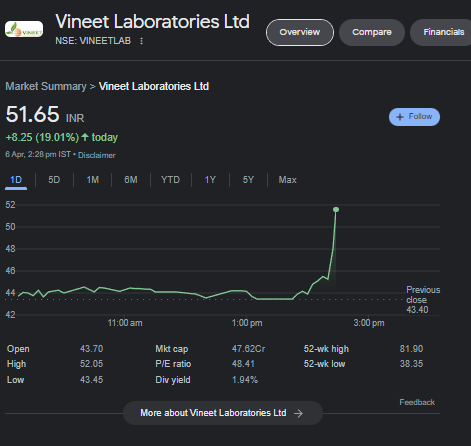This screenshot has width=471, height=446.
Task: Follow Vineet Laboratories stock
Action: pyautogui.click(x=414, y=117)
